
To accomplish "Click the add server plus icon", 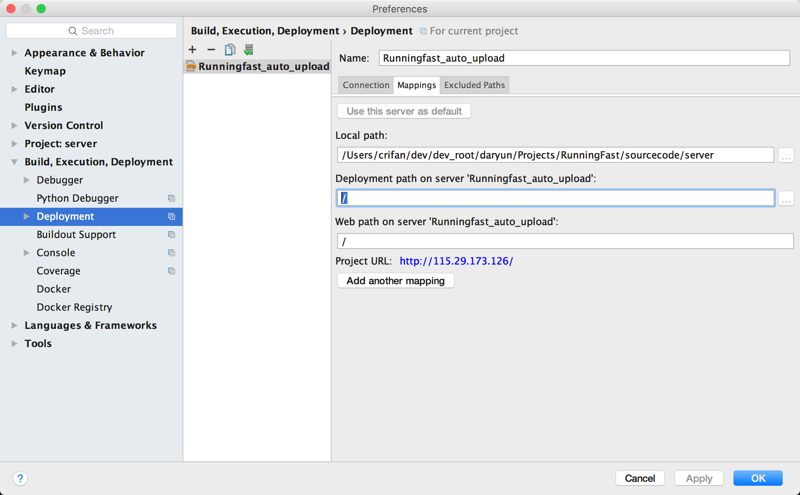I will [193, 50].
